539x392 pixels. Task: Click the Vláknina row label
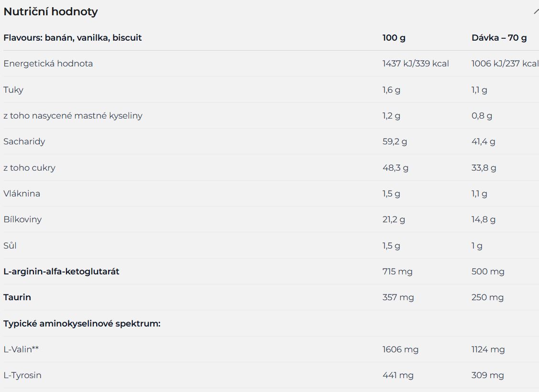click(x=22, y=194)
